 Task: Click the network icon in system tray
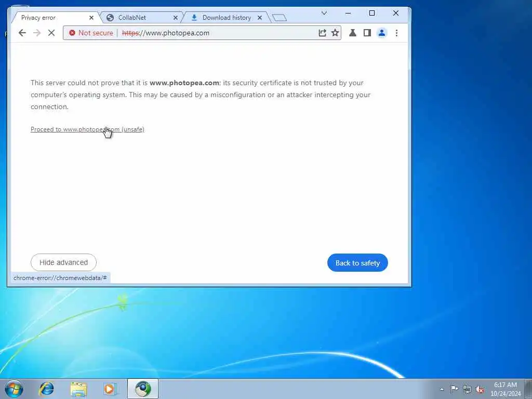click(467, 389)
